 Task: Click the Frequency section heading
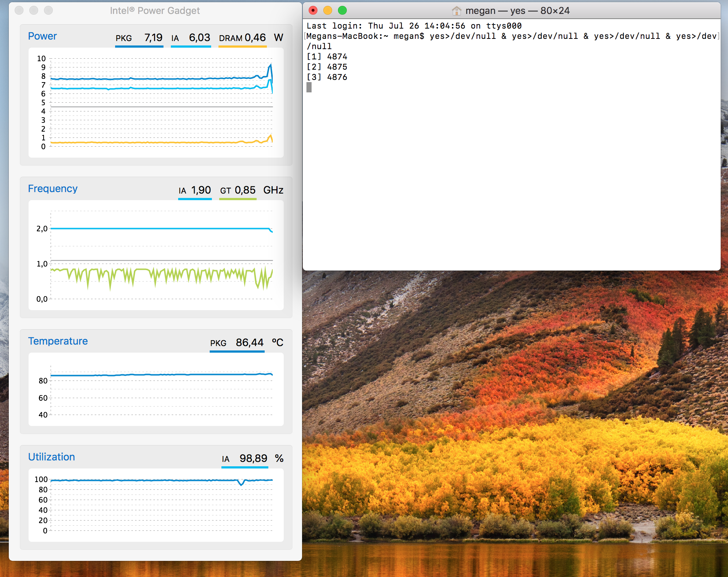point(52,188)
